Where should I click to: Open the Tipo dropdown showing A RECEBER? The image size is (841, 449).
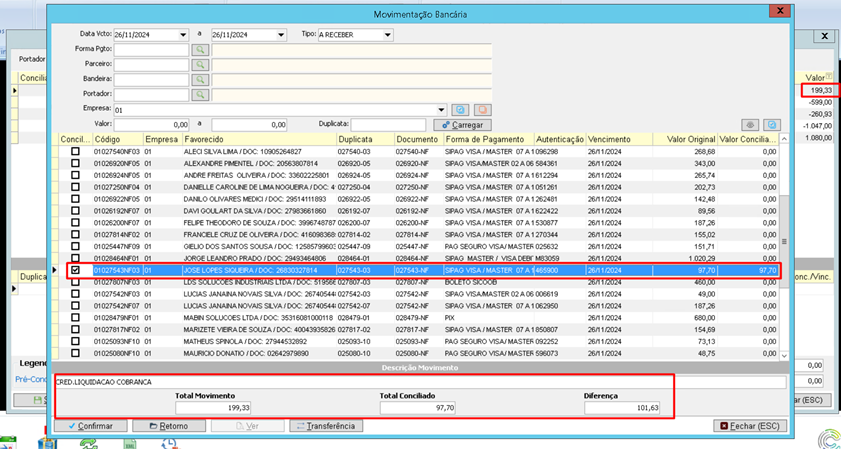point(387,35)
